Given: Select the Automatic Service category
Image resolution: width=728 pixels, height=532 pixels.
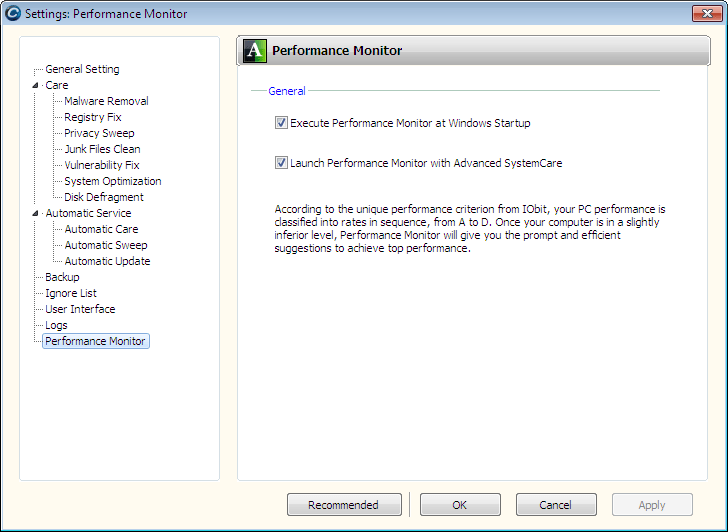Looking at the screenshot, I should point(88,213).
